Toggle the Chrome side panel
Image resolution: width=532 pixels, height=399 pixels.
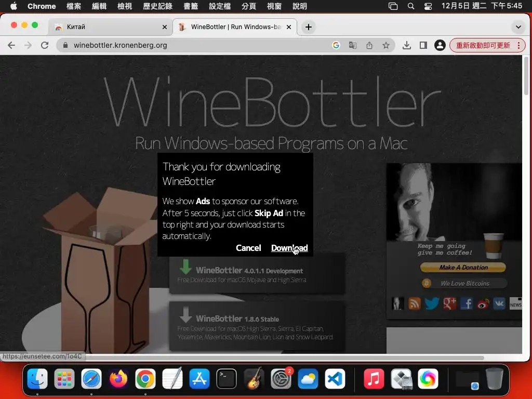423,45
